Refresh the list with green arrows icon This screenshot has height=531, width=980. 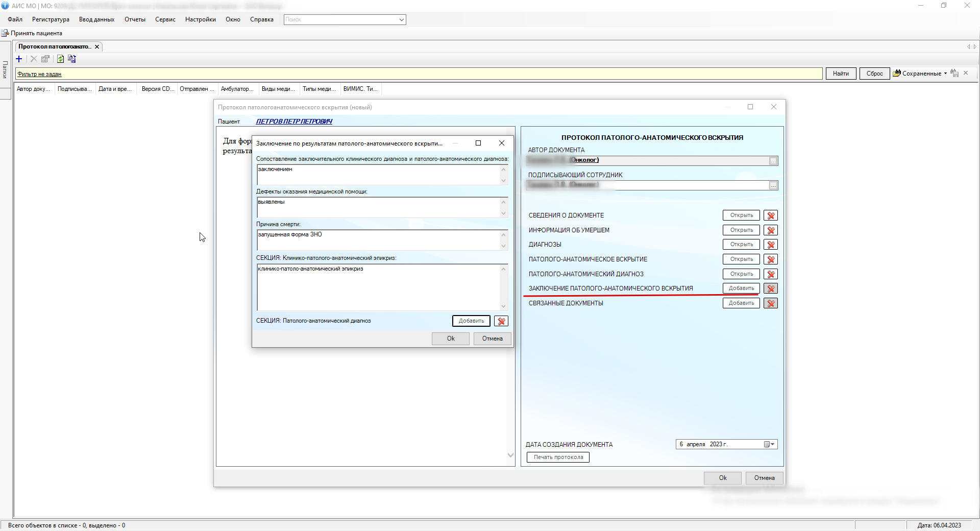tap(60, 59)
